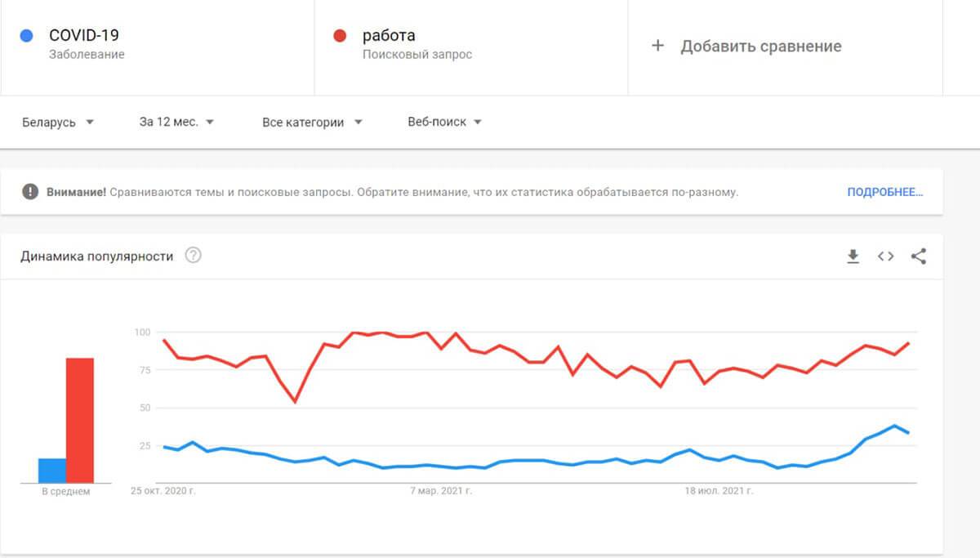This screenshot has height=558, width=980.
Task: Share the popularity dynamics chart
Action: pos(919,257)
